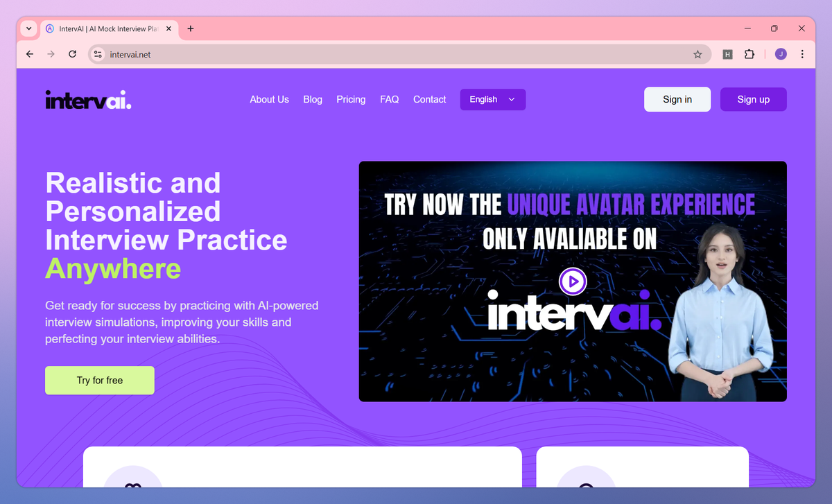Navigate to the Contact page
Image resolution: width=832 pixels, height=504 pixels.
(429, 99)
